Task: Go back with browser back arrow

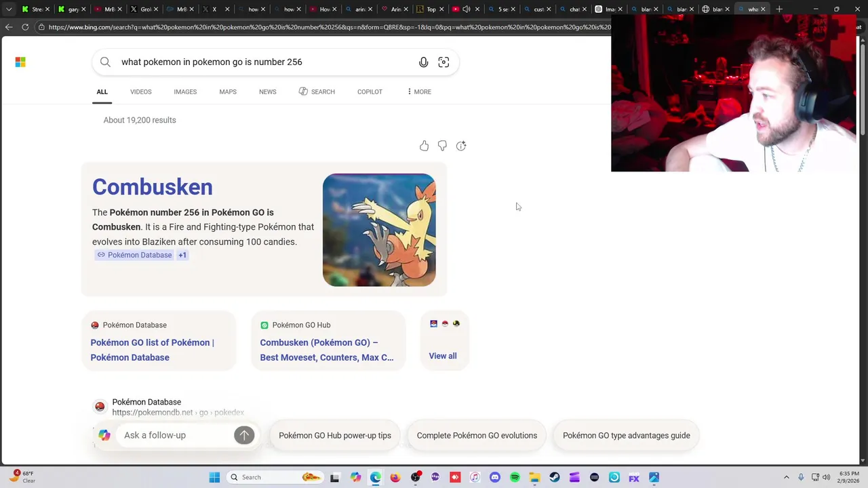Action: 9,27
